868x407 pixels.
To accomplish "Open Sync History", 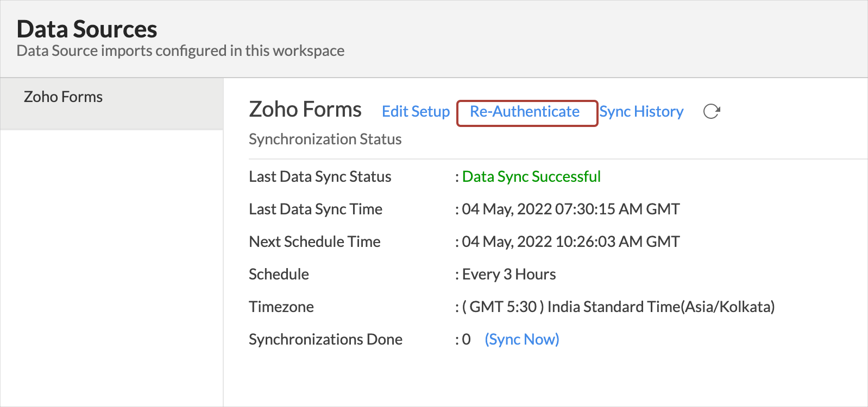I will coord(641,111).
